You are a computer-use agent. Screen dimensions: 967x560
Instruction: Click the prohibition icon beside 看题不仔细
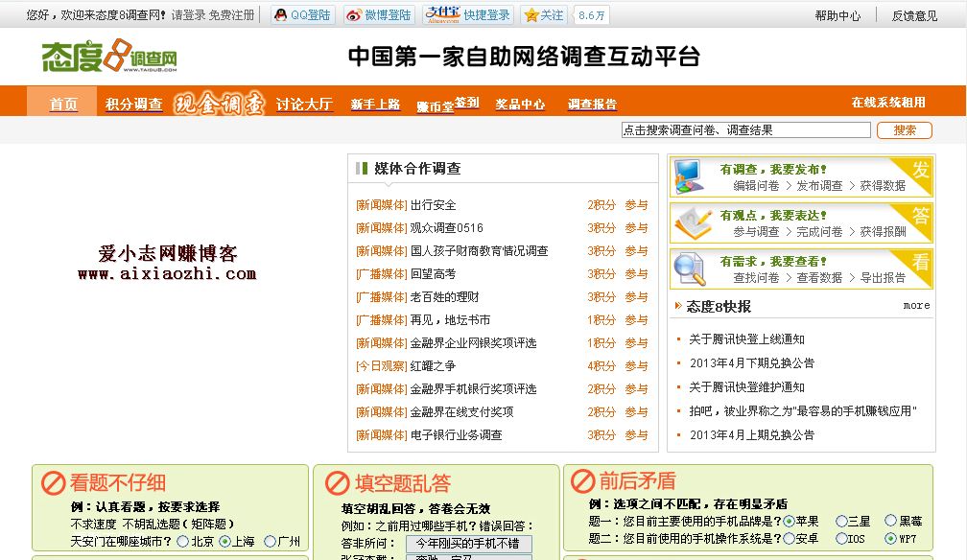[53, 483]
